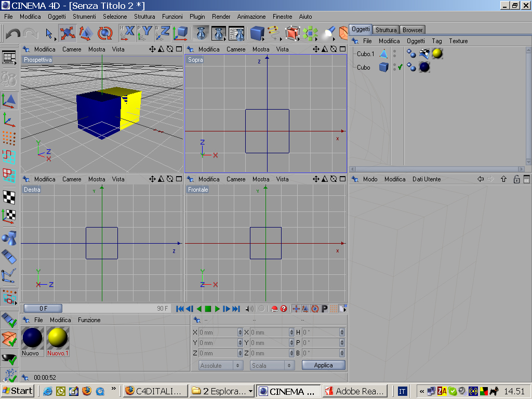Image resolution: width=532 pixels, height=399 pixels.
Task: Open the layout switcher icon
Action: click(x=9, y=57)
